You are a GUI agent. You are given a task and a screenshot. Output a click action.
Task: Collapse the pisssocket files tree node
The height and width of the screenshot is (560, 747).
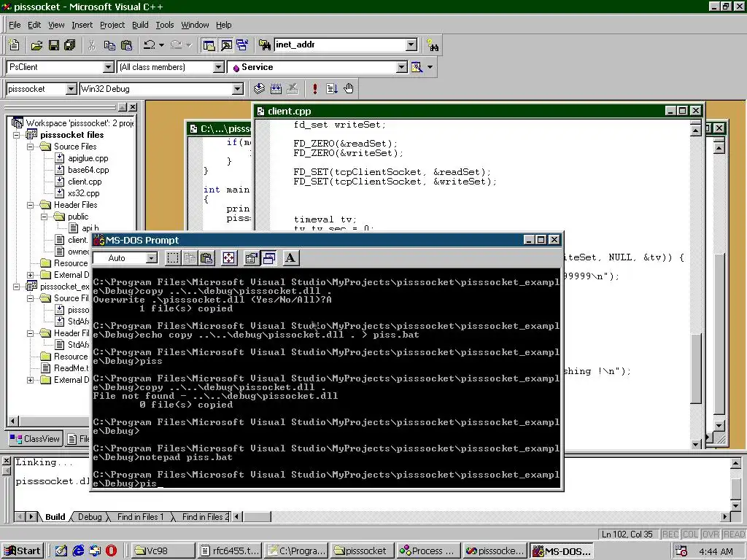pos(17,135)
